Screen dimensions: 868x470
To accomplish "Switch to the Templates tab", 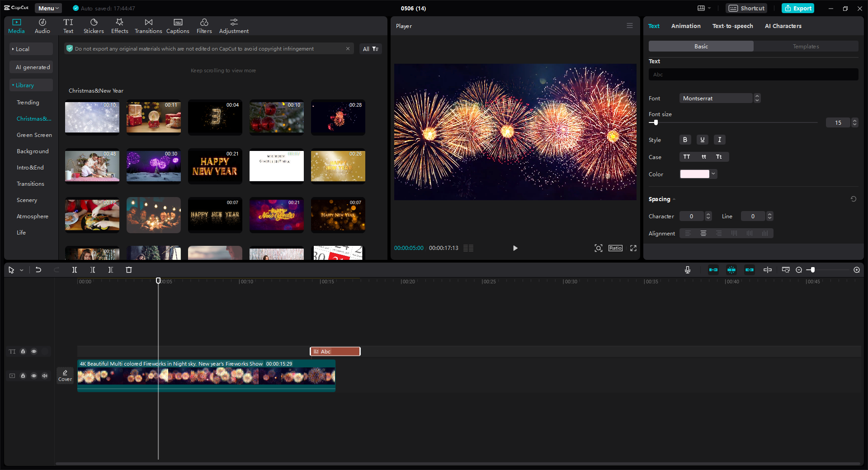I will pos(806,46).
